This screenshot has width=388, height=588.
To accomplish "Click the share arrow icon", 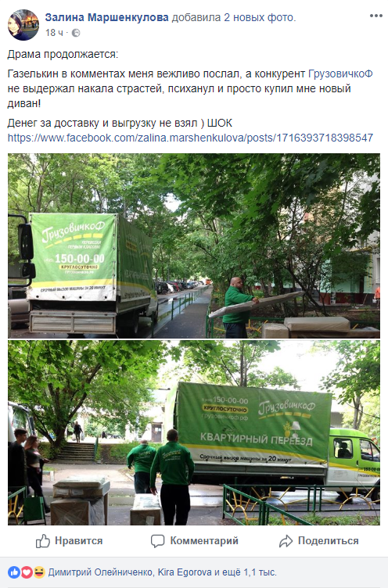I will (x=286, y=541).
